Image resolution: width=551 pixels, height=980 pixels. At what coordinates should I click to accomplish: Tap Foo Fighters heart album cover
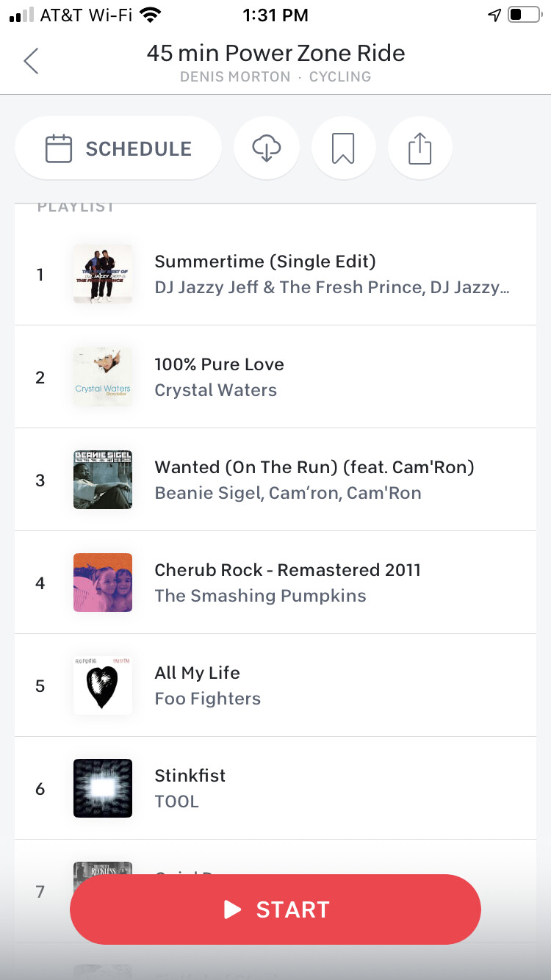[103, 685]
